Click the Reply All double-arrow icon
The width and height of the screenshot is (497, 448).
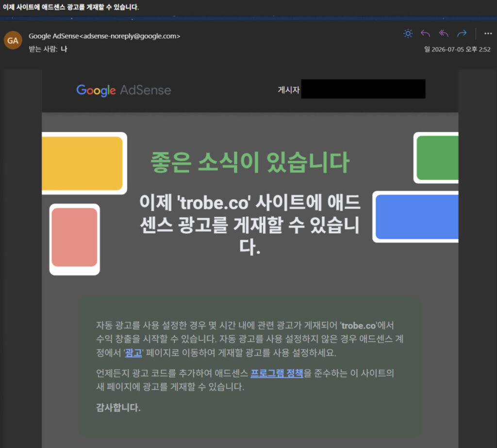pos(444,33)
